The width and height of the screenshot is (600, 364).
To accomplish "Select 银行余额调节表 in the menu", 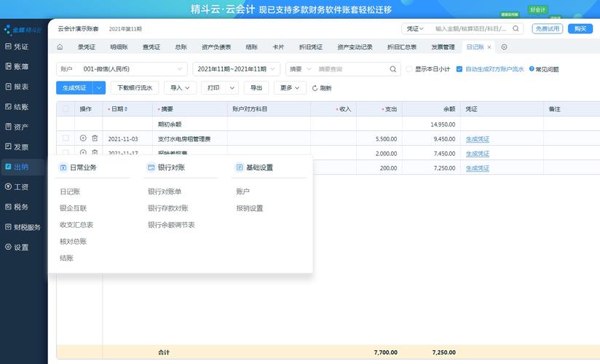I will (x=171, y=225).
